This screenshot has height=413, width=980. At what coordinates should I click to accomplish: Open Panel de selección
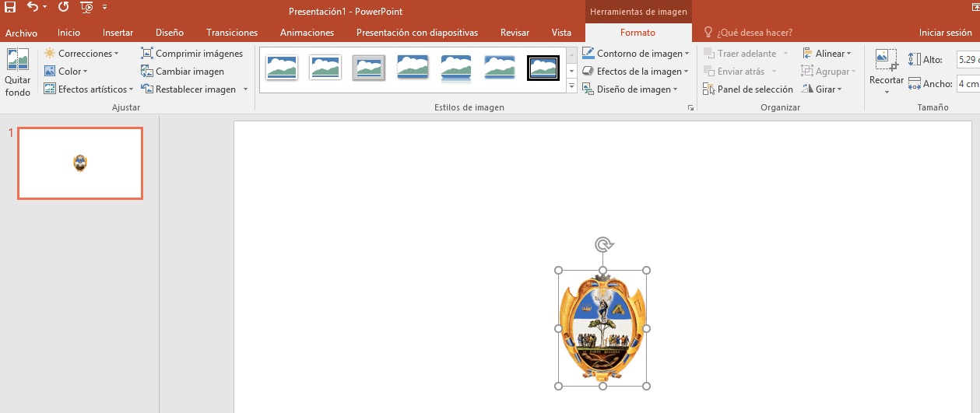tap(747, 89)
